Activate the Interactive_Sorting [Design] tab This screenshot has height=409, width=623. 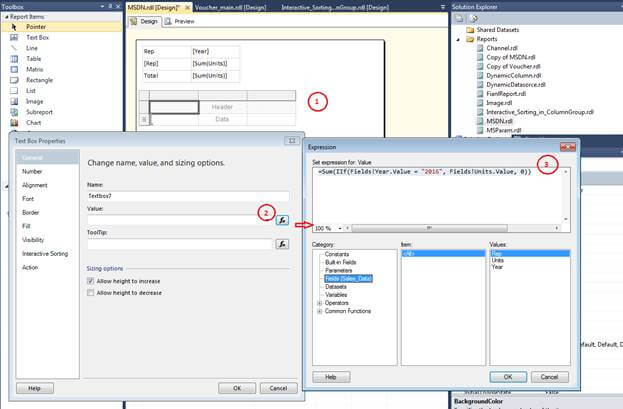click(x=335, y=8)
